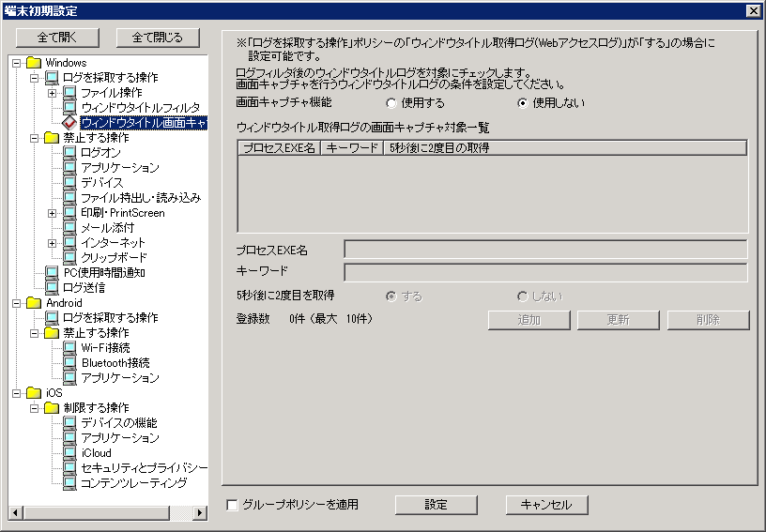Click computer icon beside ウィンドウタイトルフィルタ
766x532 pixels.
pyautogui.click(x=69, y=107)
